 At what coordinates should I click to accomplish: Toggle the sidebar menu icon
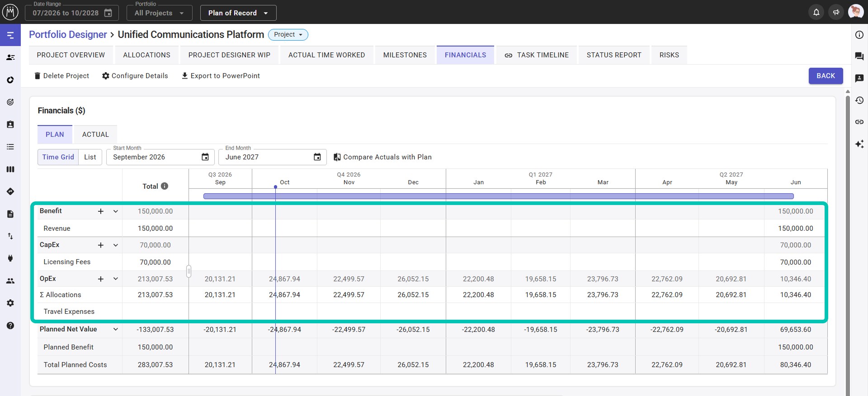pyautogui.click(x=10, y=35)
